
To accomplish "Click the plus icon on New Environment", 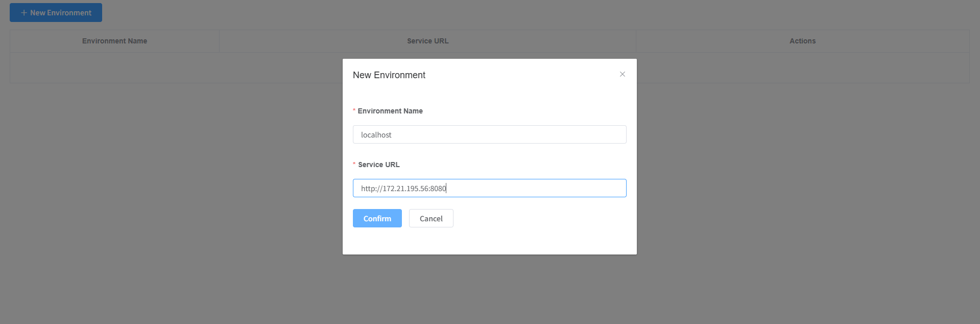I will click(x=23, y=13).
